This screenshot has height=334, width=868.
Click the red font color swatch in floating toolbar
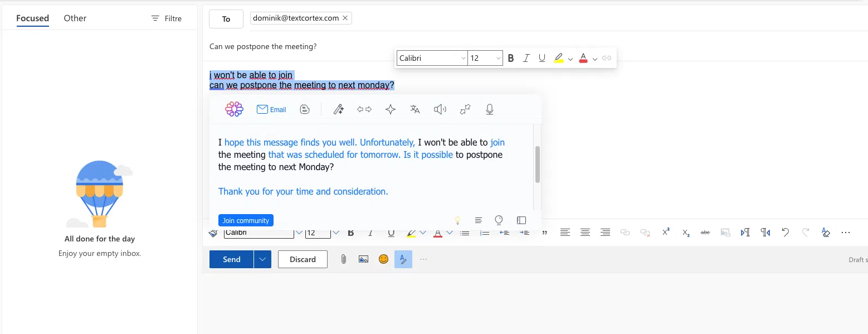(583, 58)
